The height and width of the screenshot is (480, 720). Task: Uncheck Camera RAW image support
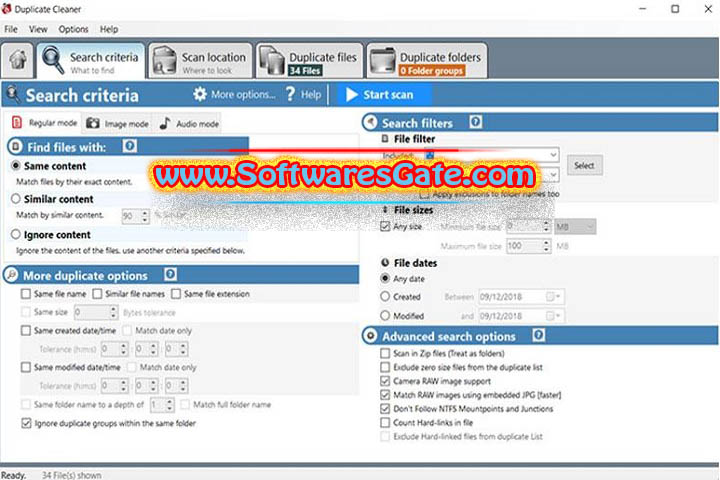[x=385, y=381]
